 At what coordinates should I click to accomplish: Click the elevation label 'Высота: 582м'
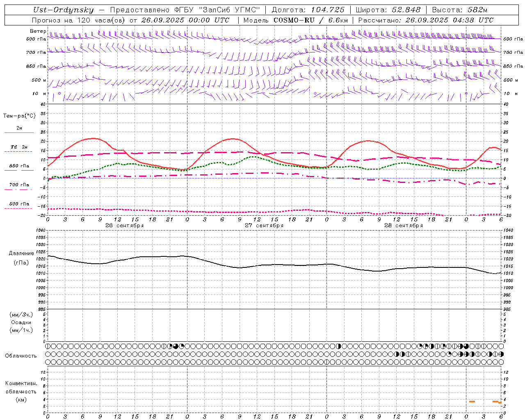coord(459,10)
